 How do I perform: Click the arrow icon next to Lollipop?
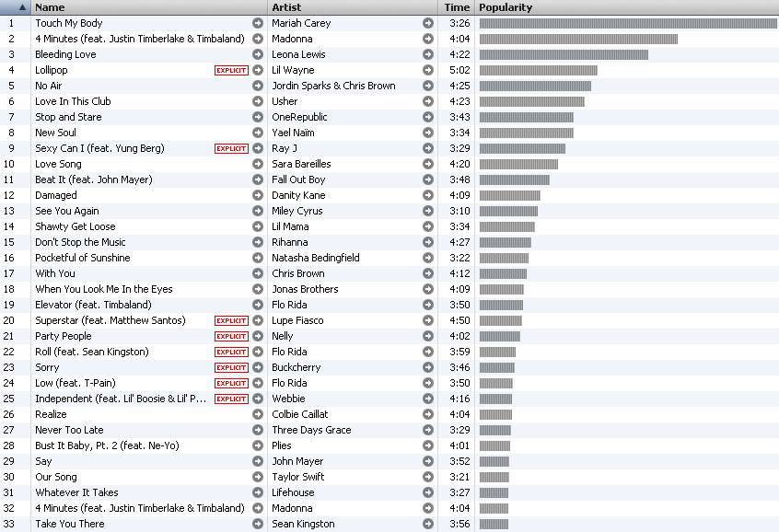coord(257,70)
